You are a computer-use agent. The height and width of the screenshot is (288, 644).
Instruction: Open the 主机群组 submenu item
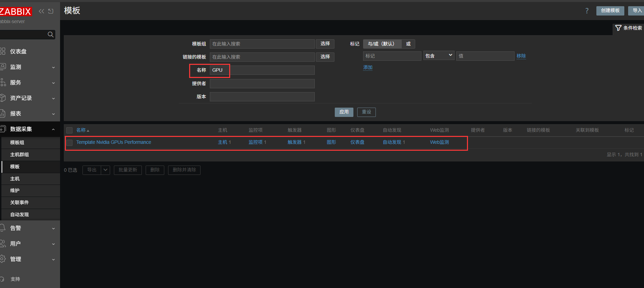tap(19, 155)
